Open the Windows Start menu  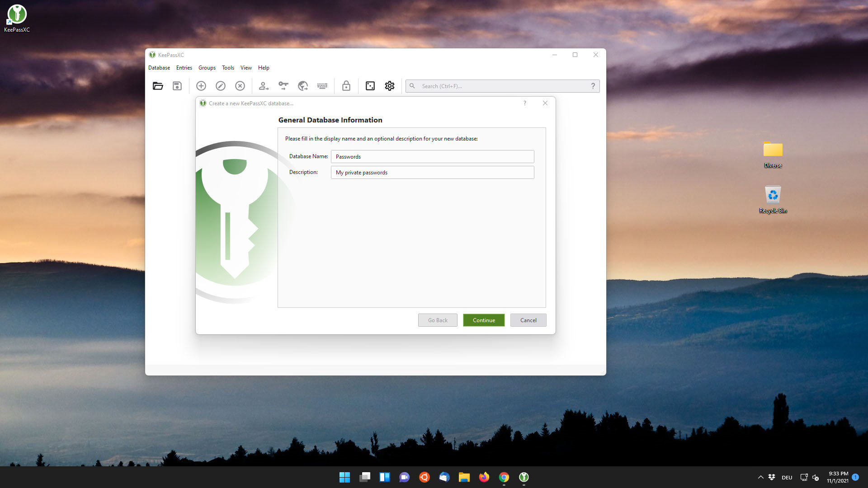click(344, 477)
